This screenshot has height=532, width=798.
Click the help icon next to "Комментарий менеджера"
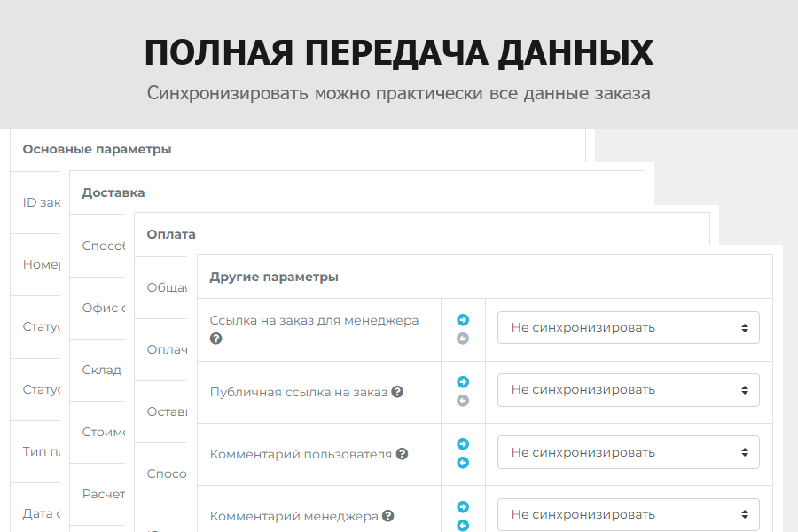tap(389, 515)
